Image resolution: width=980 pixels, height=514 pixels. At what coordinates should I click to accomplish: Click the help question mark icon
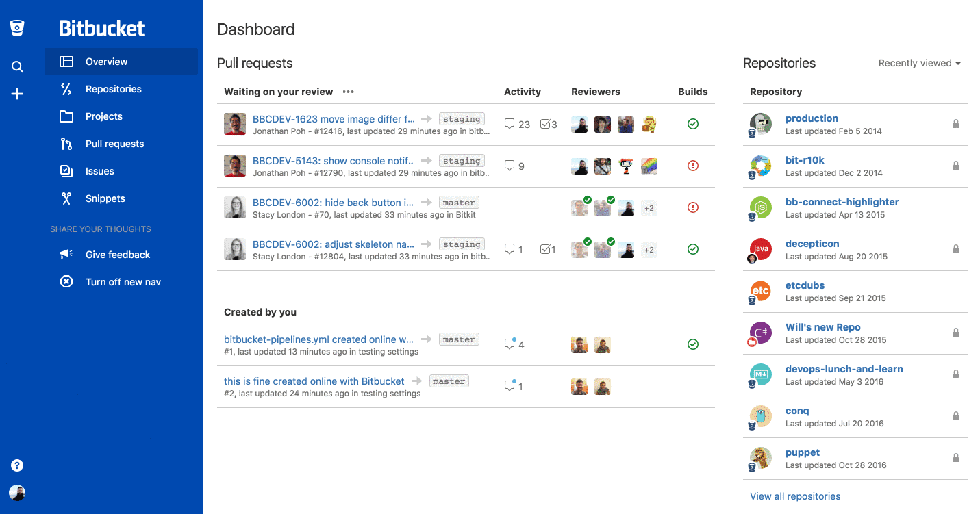16,465
